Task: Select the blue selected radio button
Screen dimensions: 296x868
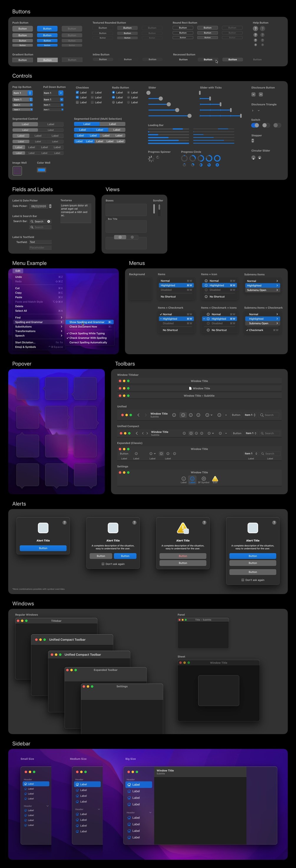Action: click(x=113, y=92)
